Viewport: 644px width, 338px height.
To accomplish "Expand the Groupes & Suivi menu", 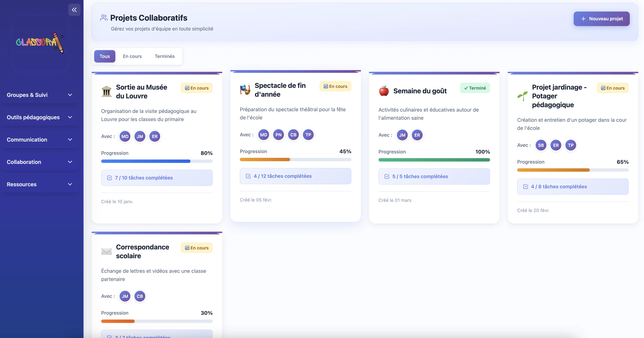I will pyautogui.click(x=40, y=95).
